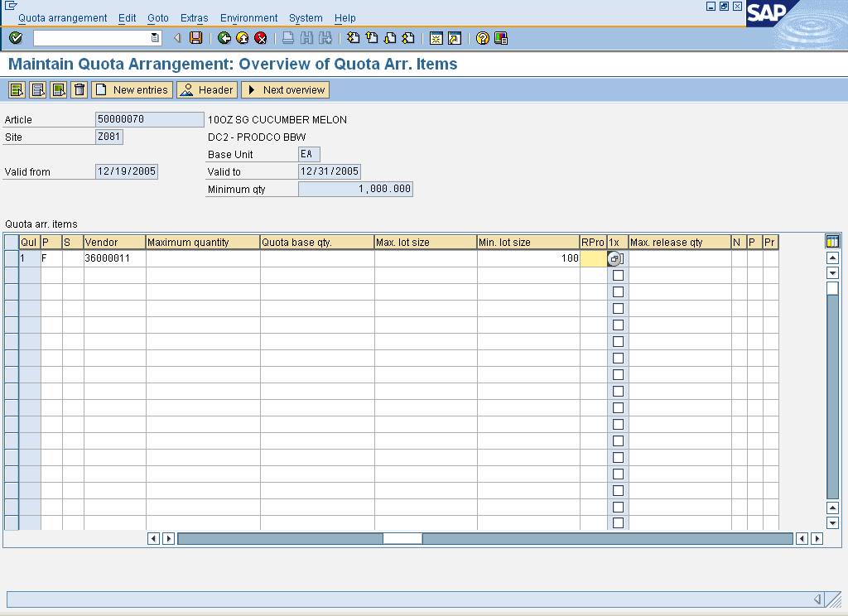Image resolution: width=848 pixels, height=616 pixels.
Task: Tick the 1x checkbox in the sixth table row
Action: [618, 342]
